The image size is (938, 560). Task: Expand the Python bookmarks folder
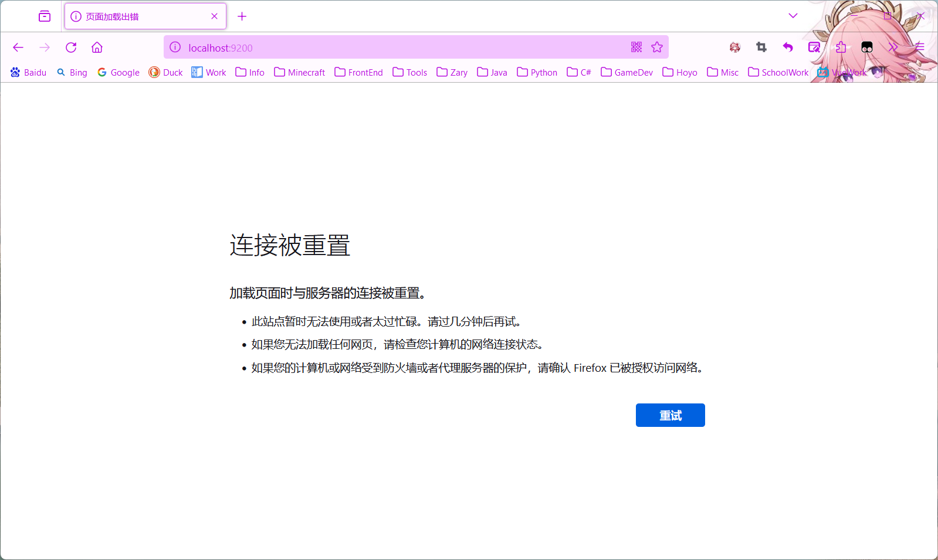537,72
